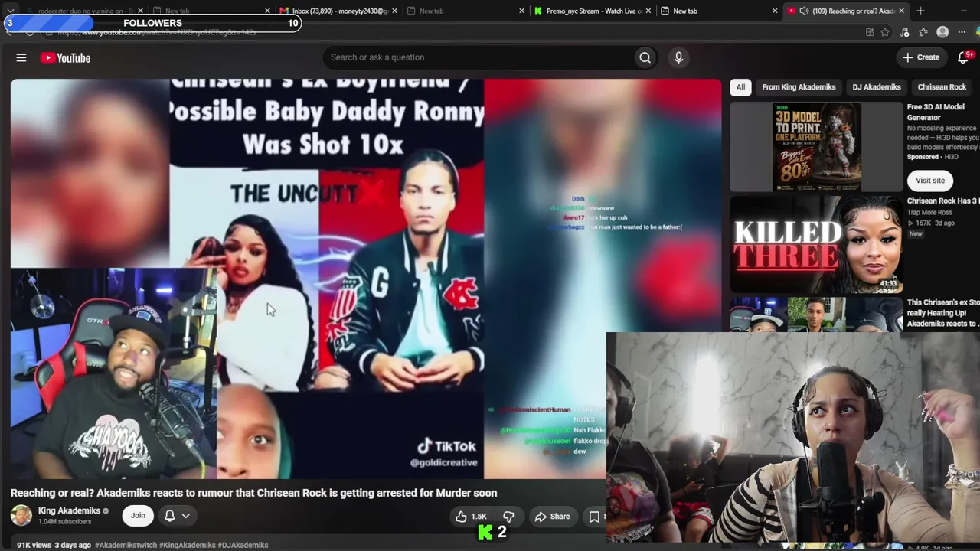Like the video with 1.5K likes

point(471,517)
